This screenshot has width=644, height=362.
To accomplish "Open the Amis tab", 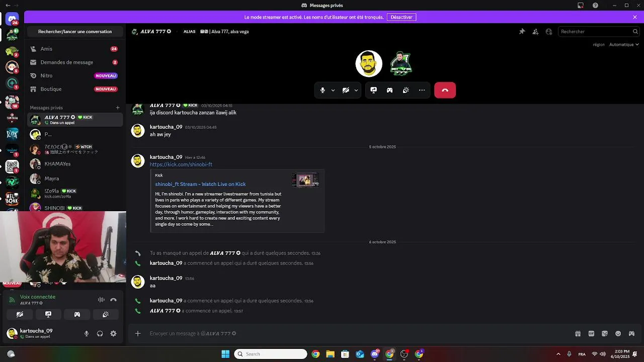I will [x=74, y=49].
